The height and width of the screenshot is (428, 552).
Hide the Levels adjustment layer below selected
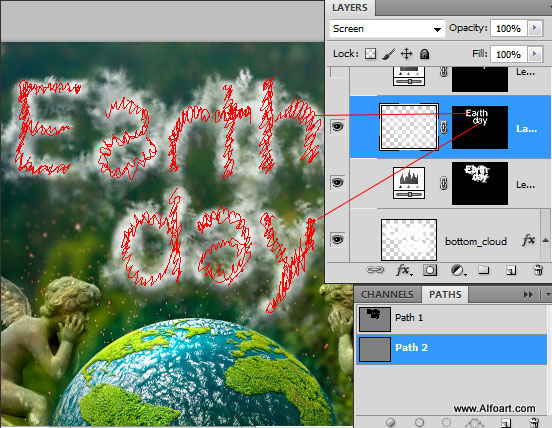coord(337,183)
